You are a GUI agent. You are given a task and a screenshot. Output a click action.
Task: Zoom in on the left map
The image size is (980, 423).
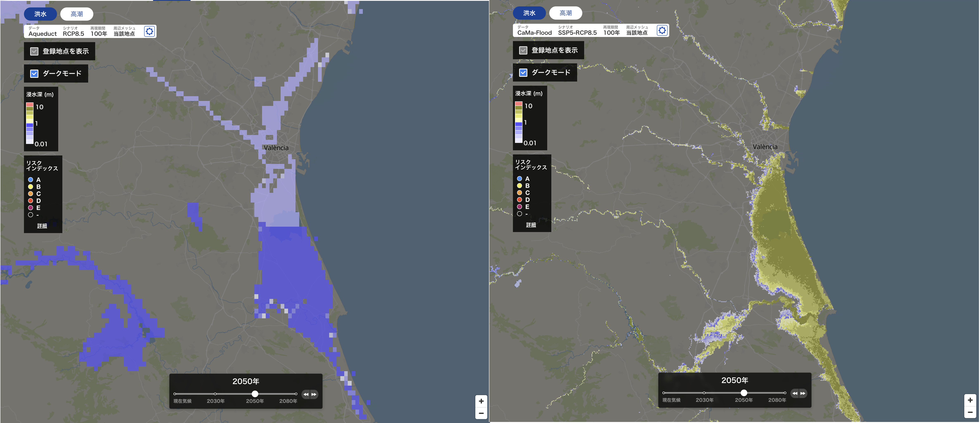(481, 401)
